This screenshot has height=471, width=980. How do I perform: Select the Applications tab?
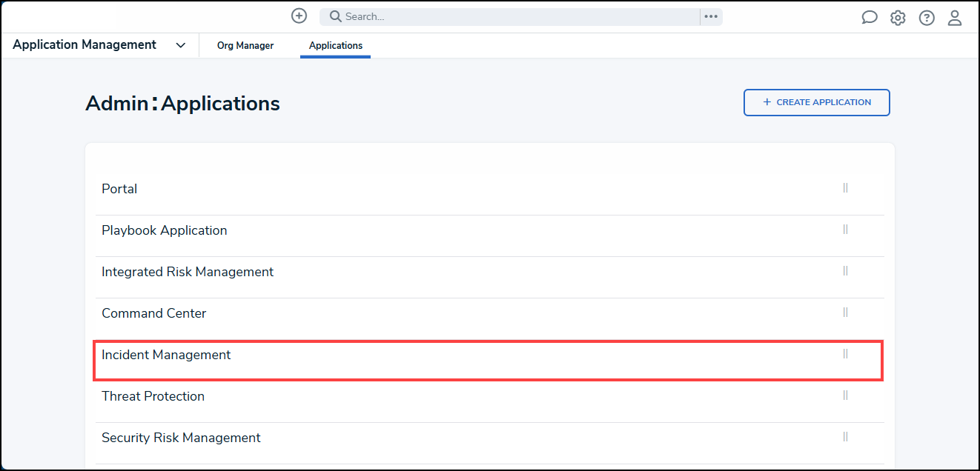(x=336, y=45)
